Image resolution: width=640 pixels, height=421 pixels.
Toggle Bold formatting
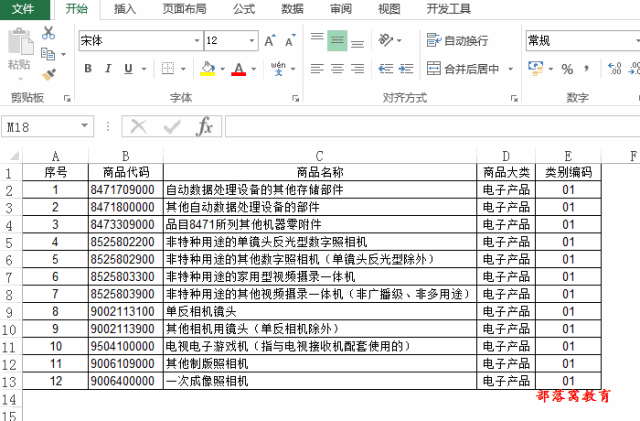point(88,69)
